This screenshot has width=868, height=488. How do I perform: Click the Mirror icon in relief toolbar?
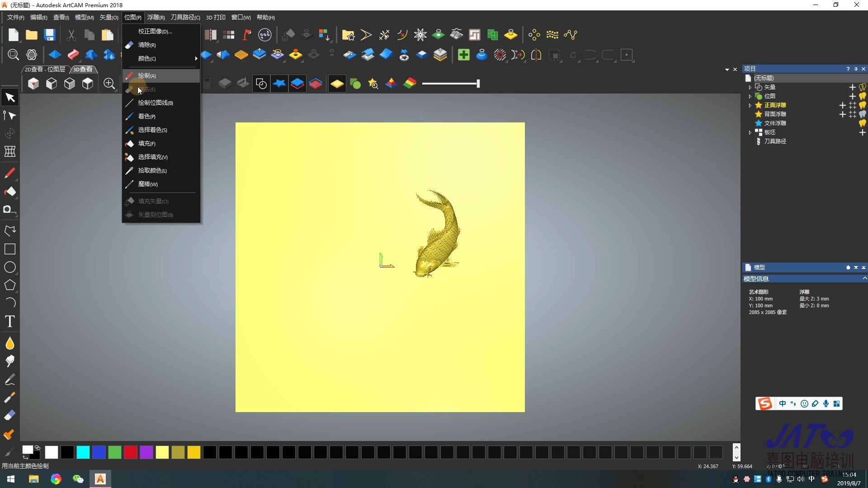click(x=536, y=55)
